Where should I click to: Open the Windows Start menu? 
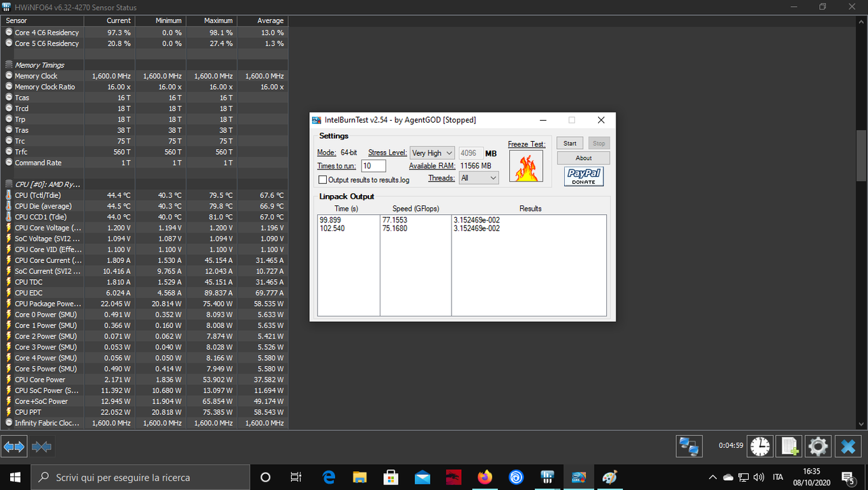point(15,477)
